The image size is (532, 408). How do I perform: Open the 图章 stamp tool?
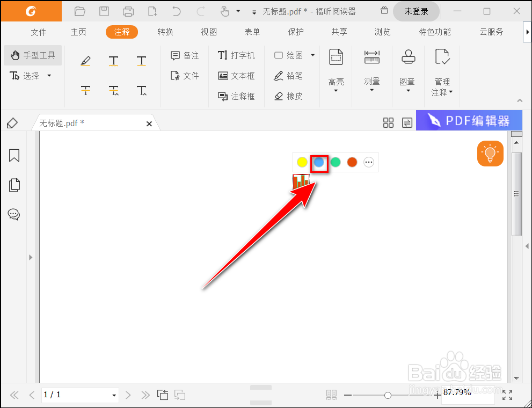(408, 70)
